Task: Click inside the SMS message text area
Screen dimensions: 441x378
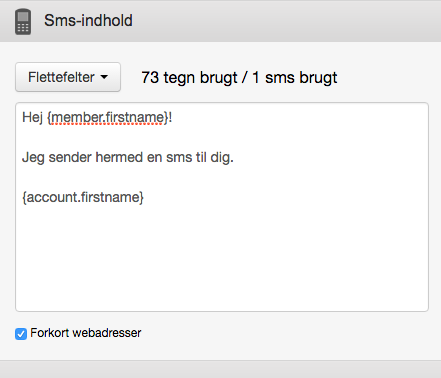Action: [x=222, y=207]
